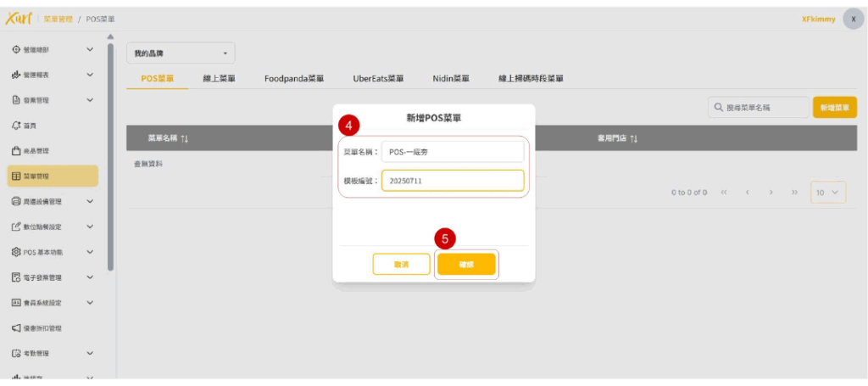Click the 模板編號 field containing 20250711
Screen dimensions: 868x386
pos(452,181)
